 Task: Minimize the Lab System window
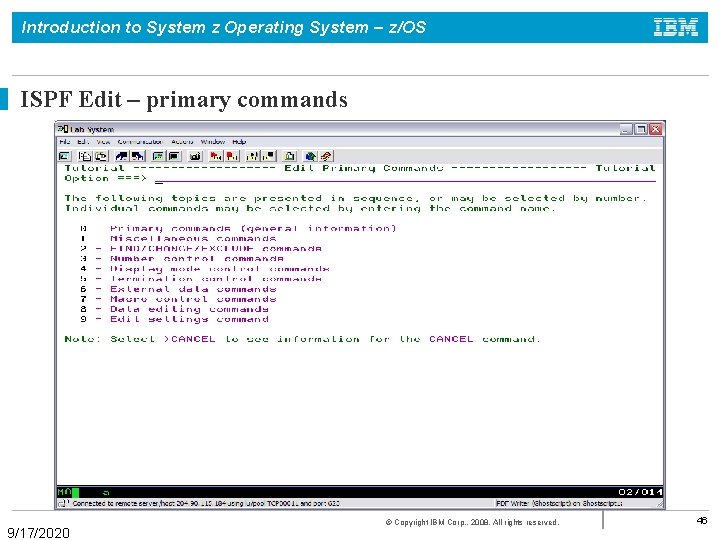(626, 129)
